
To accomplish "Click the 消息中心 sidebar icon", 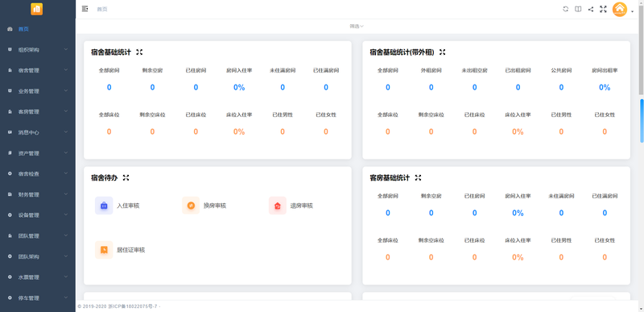I will 10,132.
